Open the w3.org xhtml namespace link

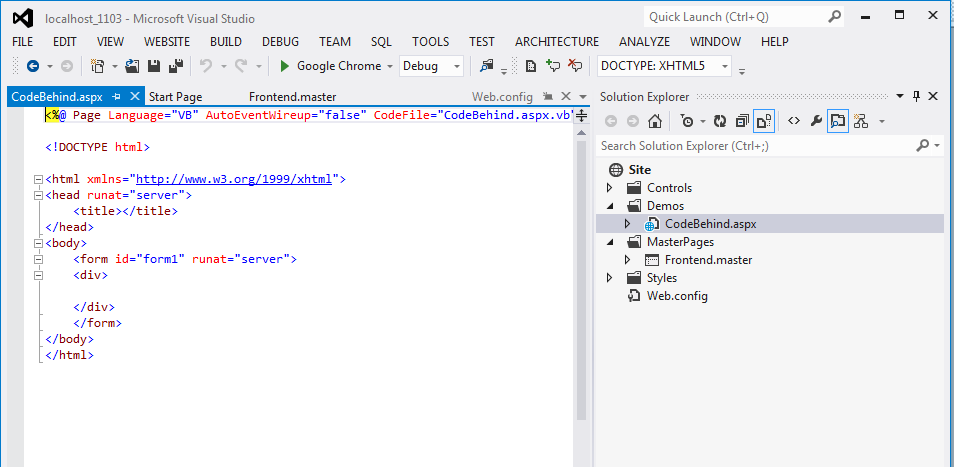click(234, 179)
